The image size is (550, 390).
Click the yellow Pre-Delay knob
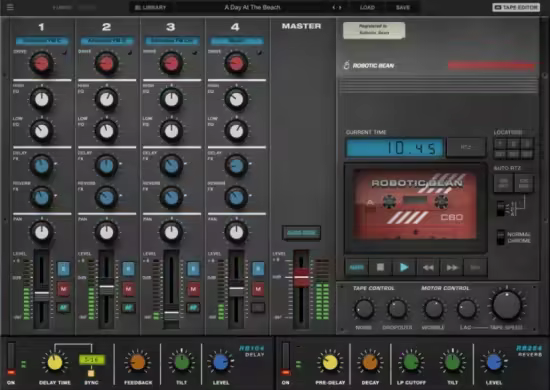(x=330, y=362)
